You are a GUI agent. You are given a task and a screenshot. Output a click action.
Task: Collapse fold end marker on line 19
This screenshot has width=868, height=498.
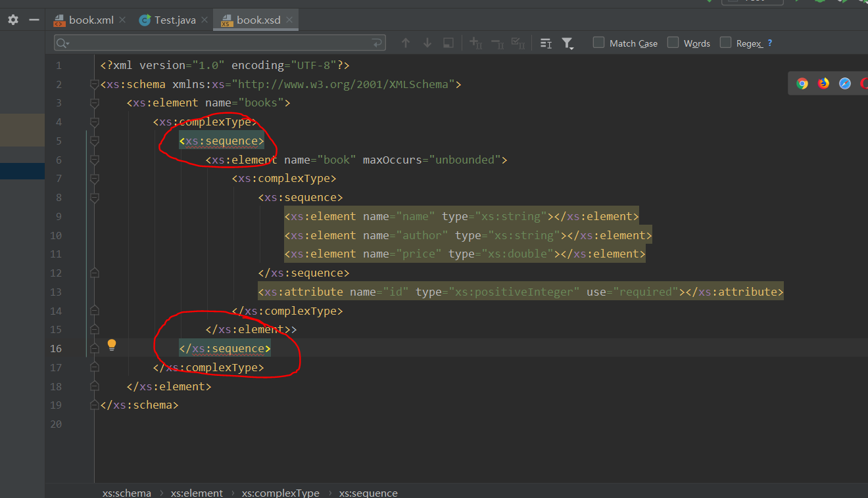(x=94, y=405)
